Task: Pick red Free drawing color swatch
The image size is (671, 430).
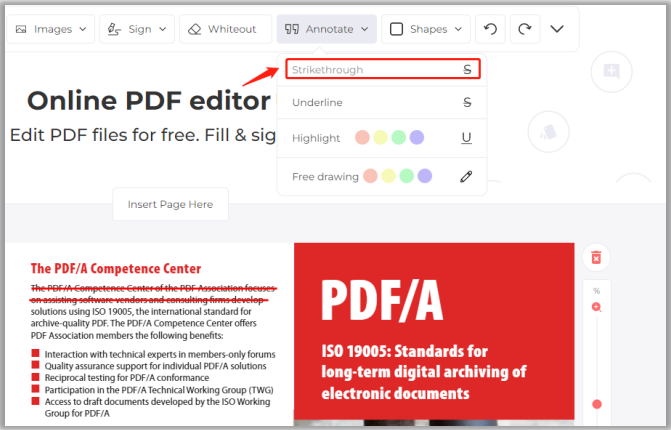Action: click(370, 176)
